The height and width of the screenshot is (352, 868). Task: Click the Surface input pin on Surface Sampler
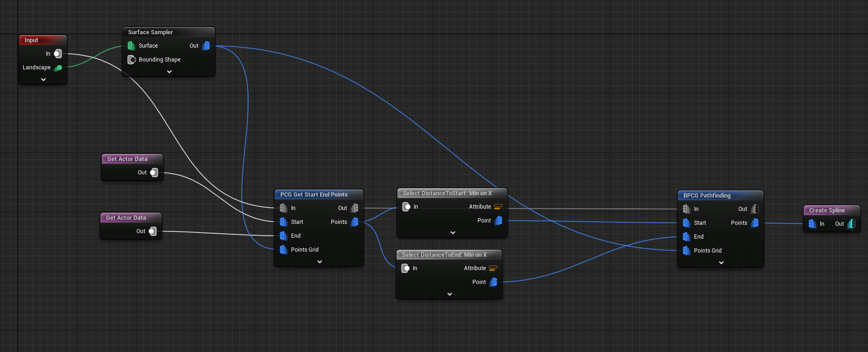click(x=131, y=46)
